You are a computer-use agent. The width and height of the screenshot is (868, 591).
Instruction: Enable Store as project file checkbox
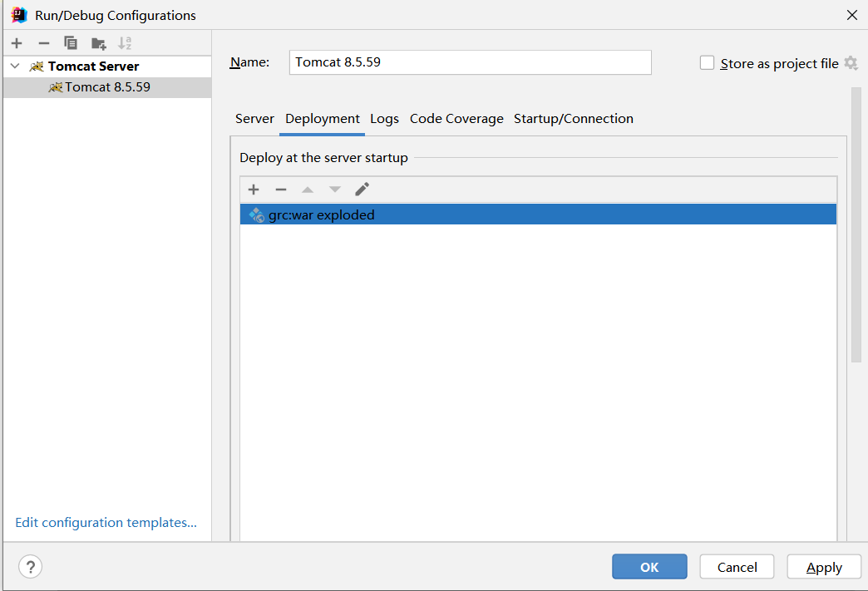click(707, 63)
